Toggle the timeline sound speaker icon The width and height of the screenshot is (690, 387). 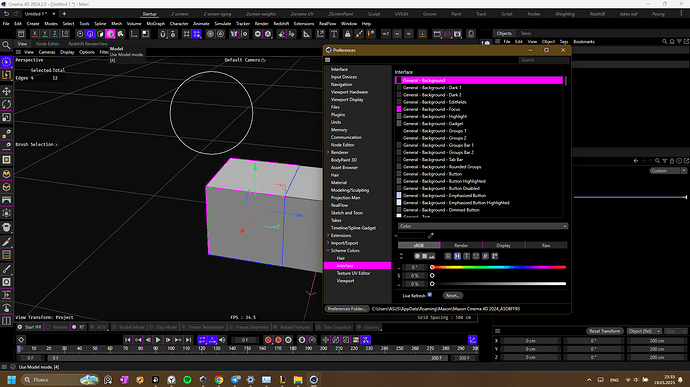[222, 340]
